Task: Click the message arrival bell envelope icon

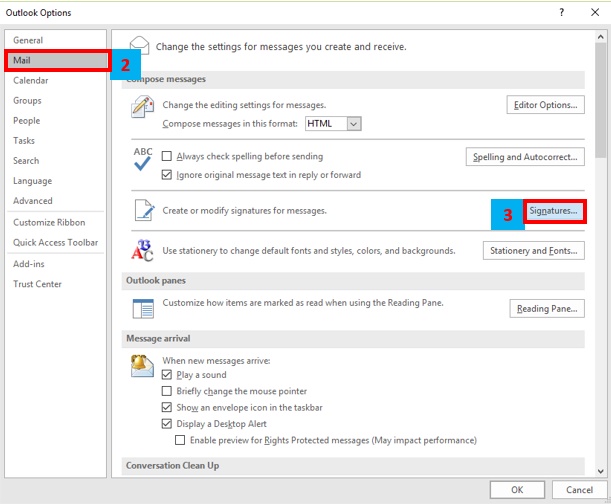Action: 142,366
